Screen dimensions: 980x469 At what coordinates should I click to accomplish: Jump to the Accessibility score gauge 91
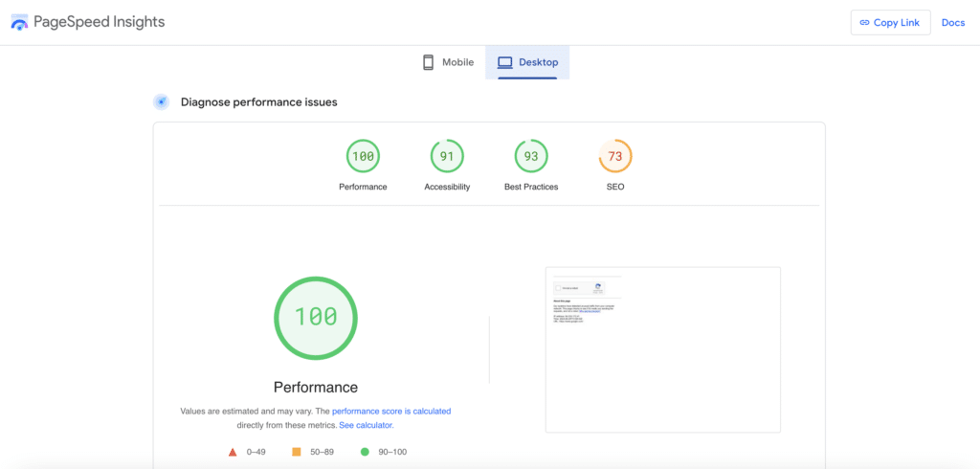click(447, 156)
